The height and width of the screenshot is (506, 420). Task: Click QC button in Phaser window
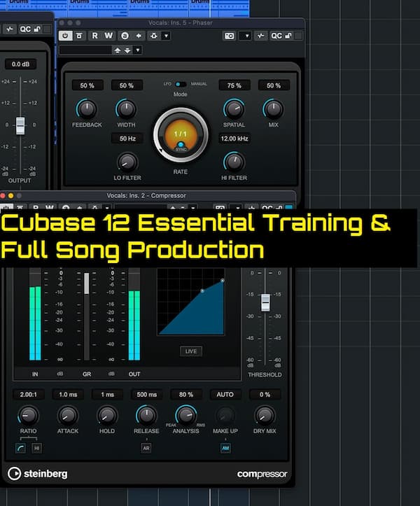point(276,36)
